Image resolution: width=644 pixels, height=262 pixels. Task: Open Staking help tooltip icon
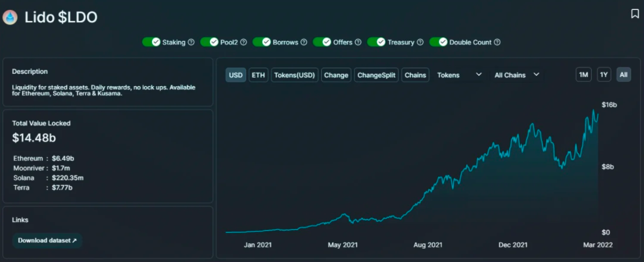(x=191, y=43)
